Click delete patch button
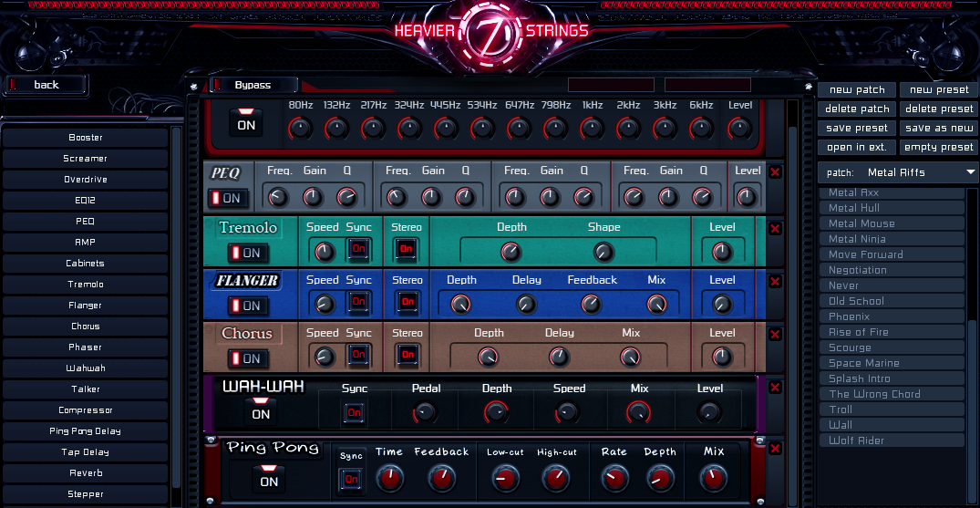This screenshot has height=508, width=980. [x=857, y=109]
